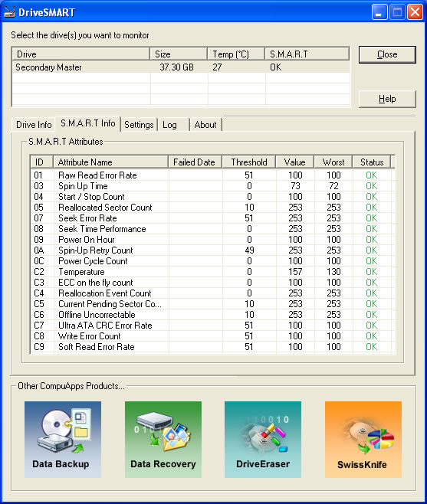
Task: Click the Value 157 in Temperature row
Action: tap(295, 272)
